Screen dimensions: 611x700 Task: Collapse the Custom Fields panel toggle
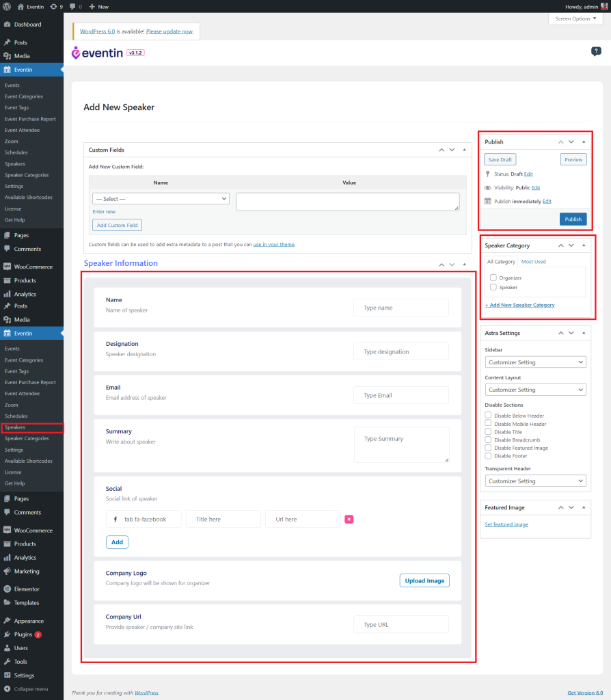(x=465, y=150)
